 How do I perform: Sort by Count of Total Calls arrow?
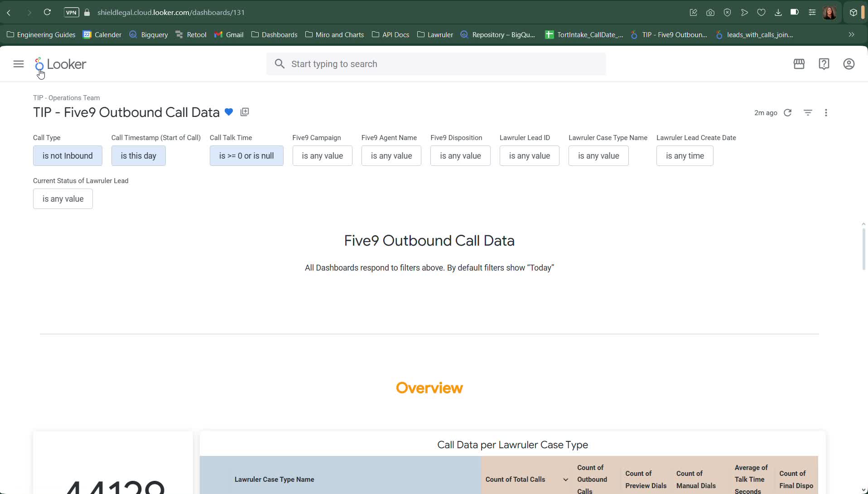coord(565,479)
